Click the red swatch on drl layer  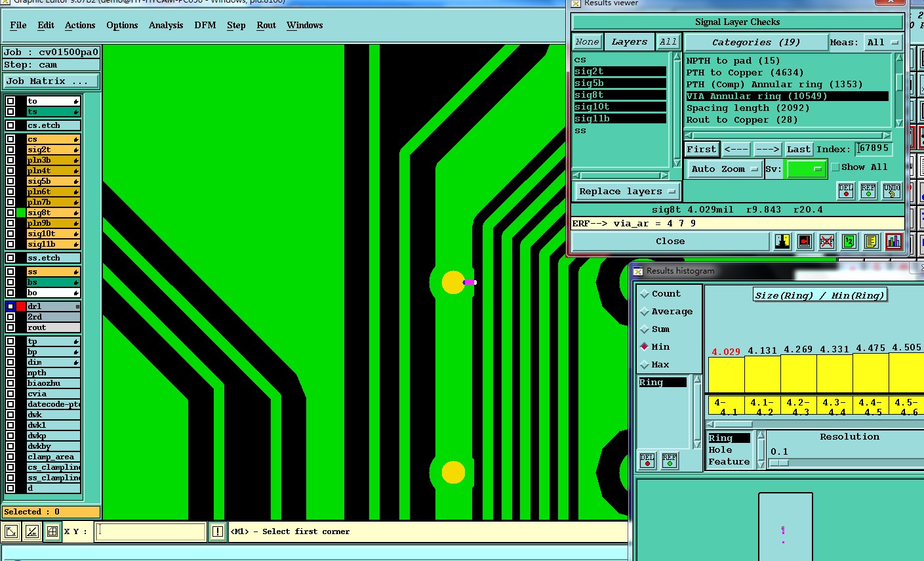coord(21,306)
